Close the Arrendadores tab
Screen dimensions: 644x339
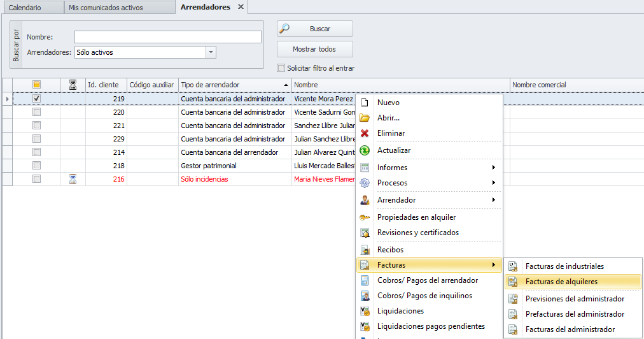click(241, 7)
